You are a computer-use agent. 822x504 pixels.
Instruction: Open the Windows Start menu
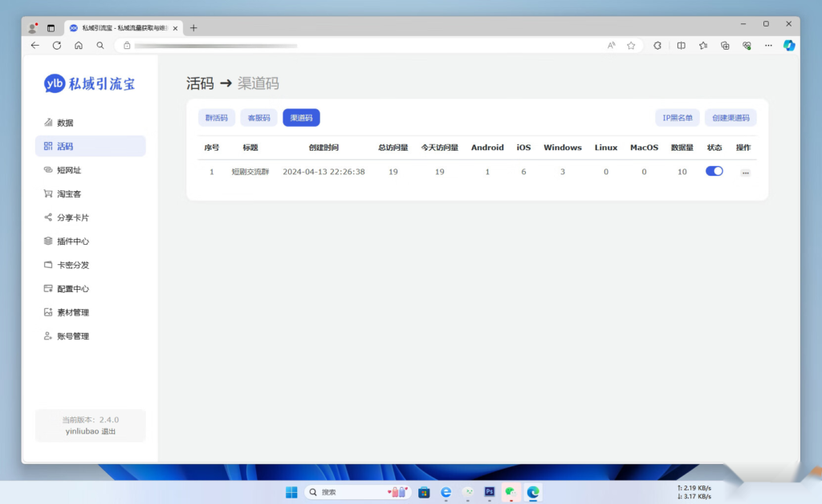pos(291,492)
